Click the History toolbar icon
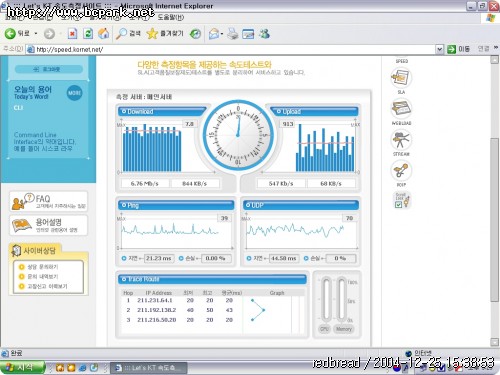Viewport: 500px width, 375px height. pos(195,33)
